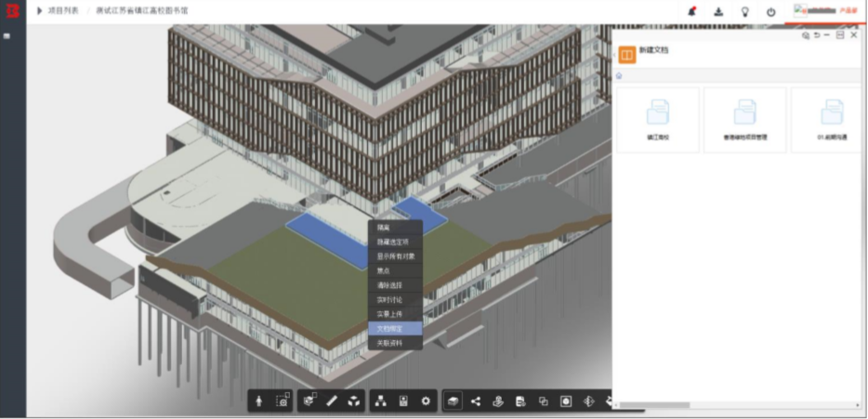Open the document list icon in toolbar
The width and height of the screenshot is (868, 419).
coord(520,401)
